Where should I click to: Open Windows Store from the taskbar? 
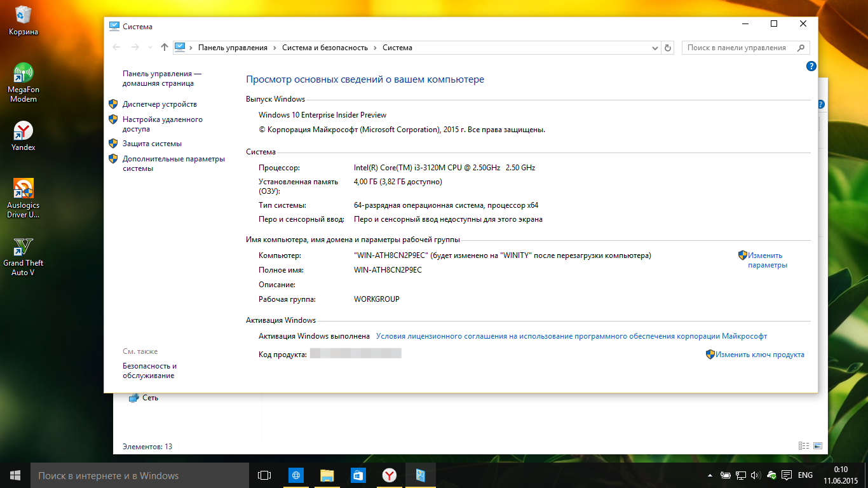358,475
